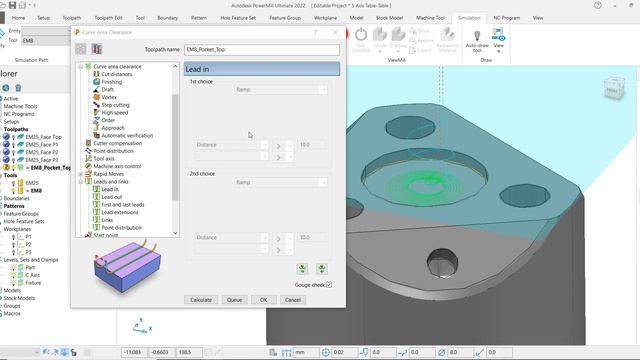This screenshot has height=360, width=640.
Task: Click the globe icon in Explorer panel
Action: pyautogui.click(x=6, y=88)
